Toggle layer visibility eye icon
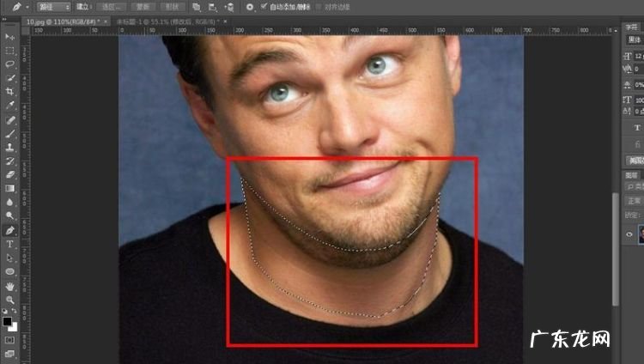The height and width of the screenshot is (364, 644). pyautogui.click(x=629, y=234)
